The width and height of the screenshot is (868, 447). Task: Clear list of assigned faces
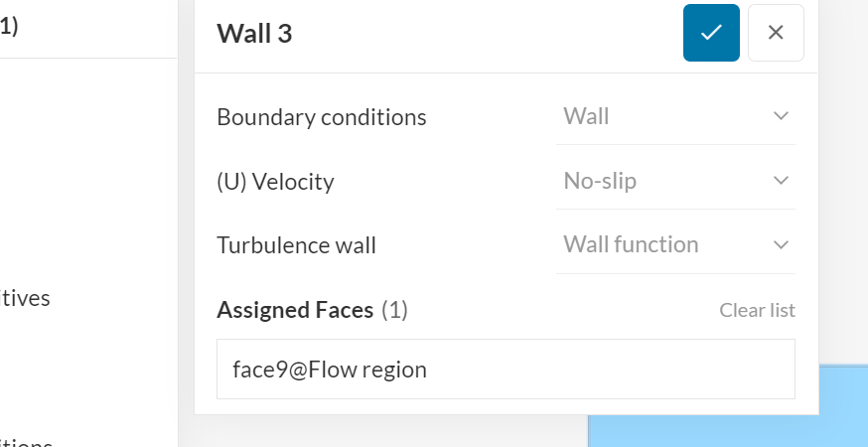[x=757, y=310]
